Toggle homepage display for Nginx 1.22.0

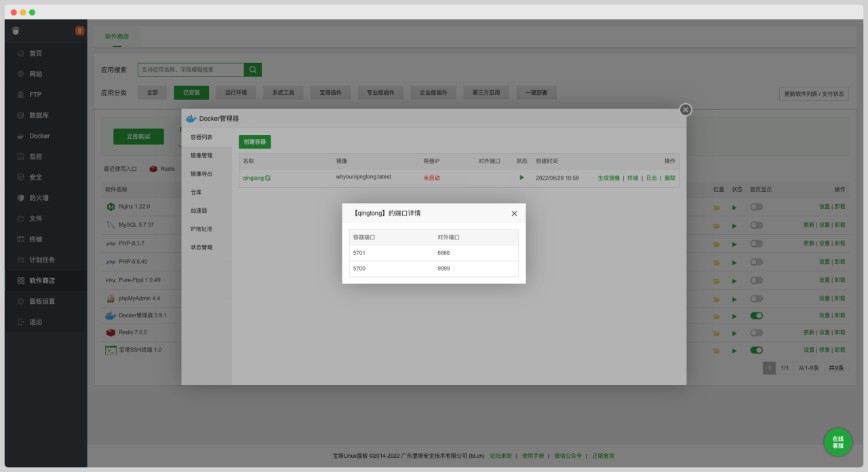click(x=756, y=207)
